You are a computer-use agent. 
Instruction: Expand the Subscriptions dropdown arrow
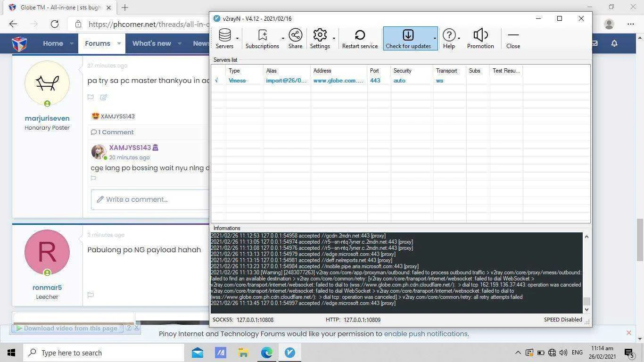[x=283, y=39]
